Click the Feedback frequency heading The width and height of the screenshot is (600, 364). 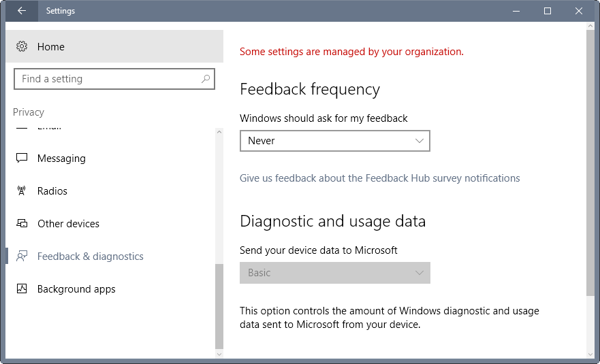(310, 90)
